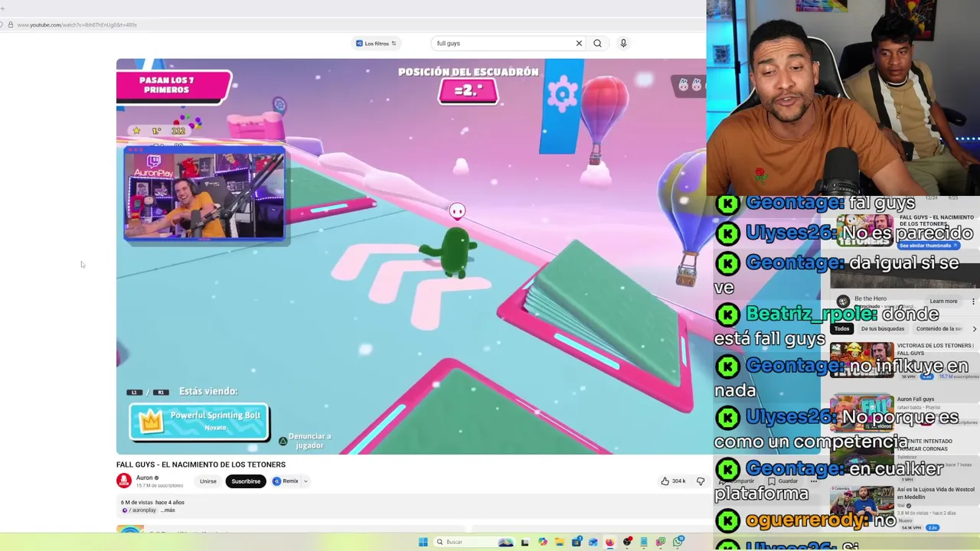Select the 'Contenido de la serie' filter chip
Image resolution: width=980 pixels, height=551 pixels.
pyautogui.click(x=939, y=329)
